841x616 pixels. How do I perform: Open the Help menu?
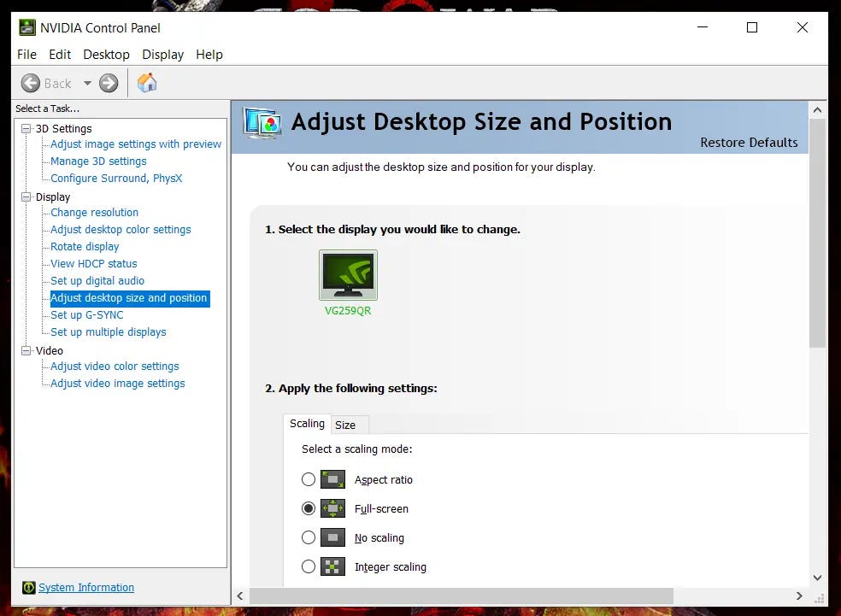click(209, 55)
